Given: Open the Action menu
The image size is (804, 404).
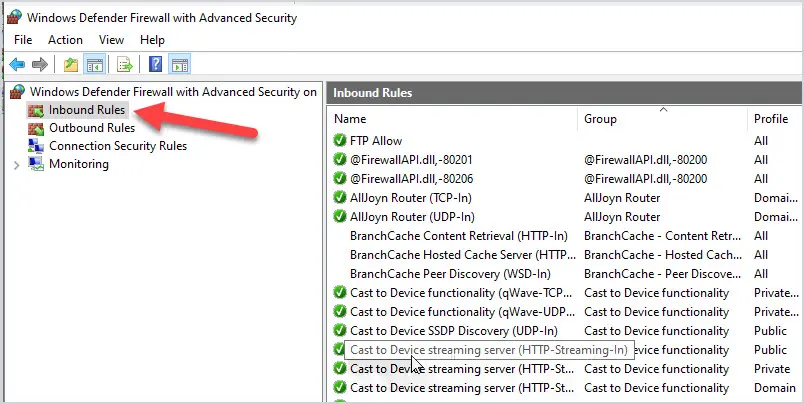Looking at the screenshot, I should coord(65,40).
